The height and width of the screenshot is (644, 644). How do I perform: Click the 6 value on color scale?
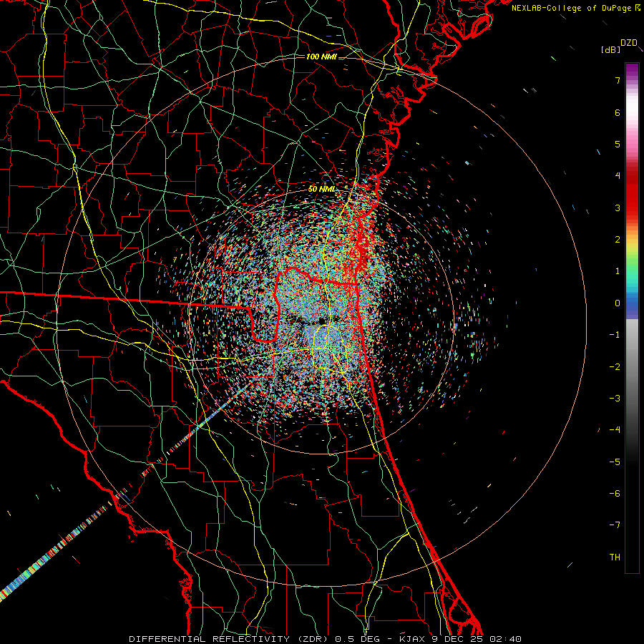click(618, 112)
